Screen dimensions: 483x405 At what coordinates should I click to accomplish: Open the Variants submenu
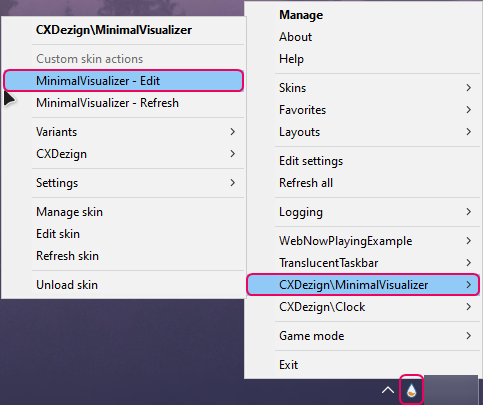(124, 132)
